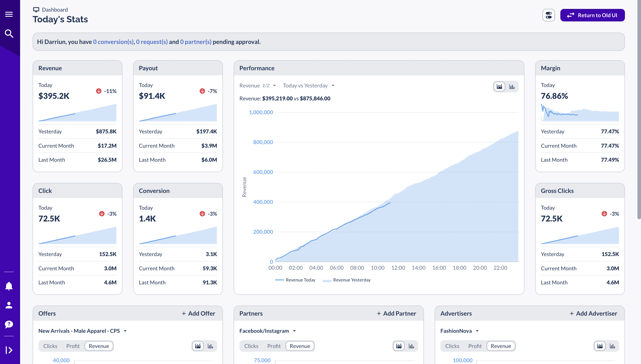641x364 pixels.
Task: Click the Revenue Today chart legend
Action: pyautogui.click(x=296, y=280)
